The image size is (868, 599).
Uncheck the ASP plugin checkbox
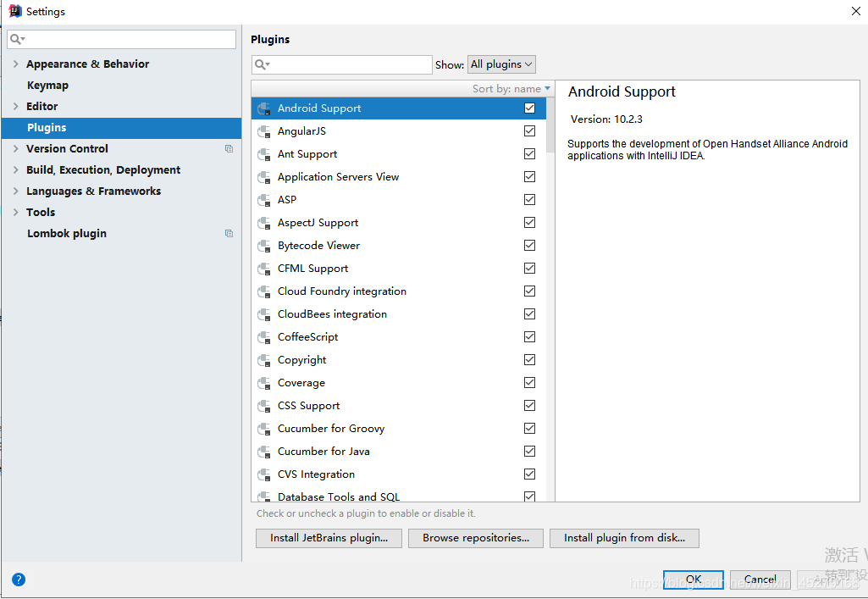(x=530, y=199)
